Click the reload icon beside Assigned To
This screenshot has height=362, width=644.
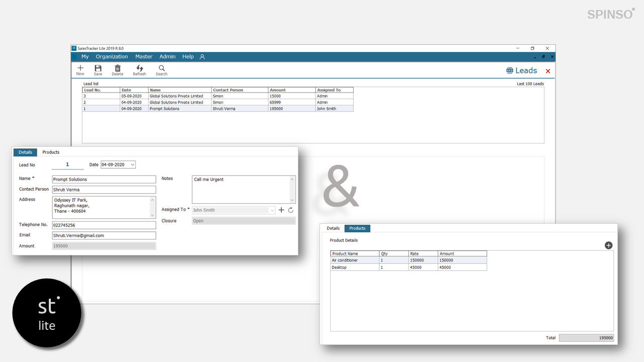(291, 210)
